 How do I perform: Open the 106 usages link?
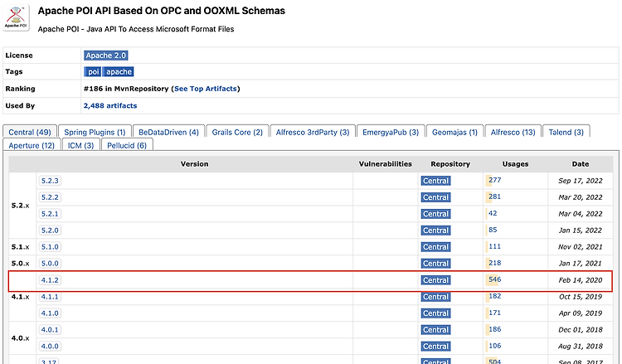coord(494,346)
